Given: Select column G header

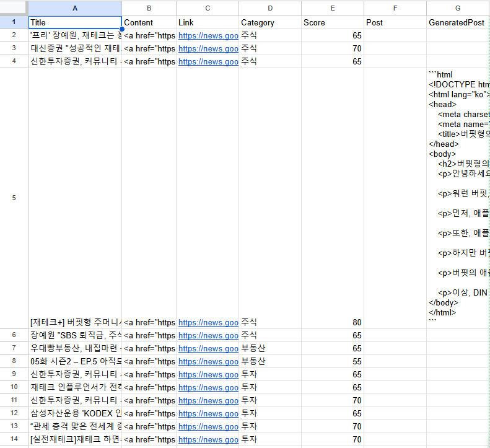Looking at the screenshot, I should [x=458, y=8].
